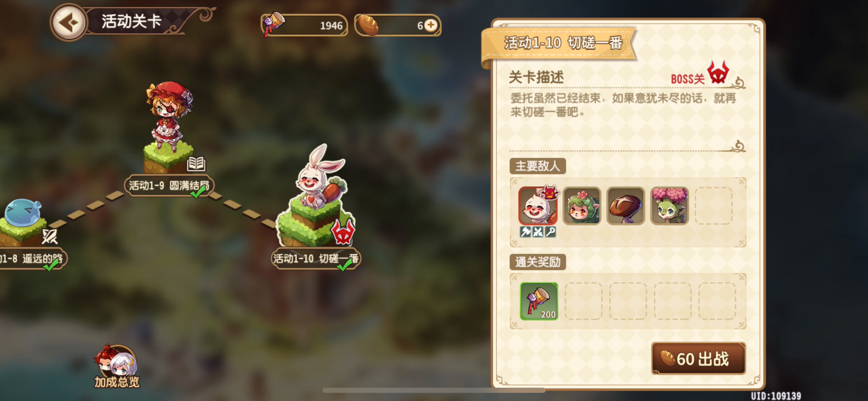View the flower-haired girl enemy portrait
The width and height of the screenshot is (868, 401).
(582, 205)
